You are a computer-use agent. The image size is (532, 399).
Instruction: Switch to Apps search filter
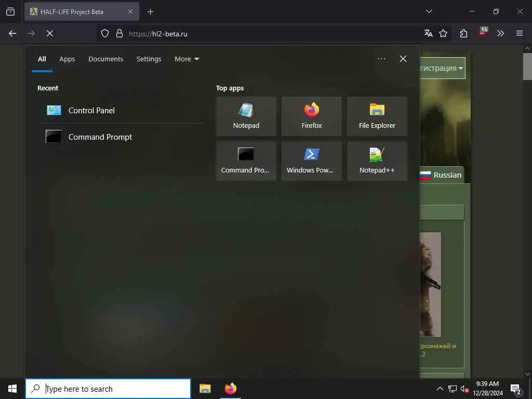tap(67, 59)
